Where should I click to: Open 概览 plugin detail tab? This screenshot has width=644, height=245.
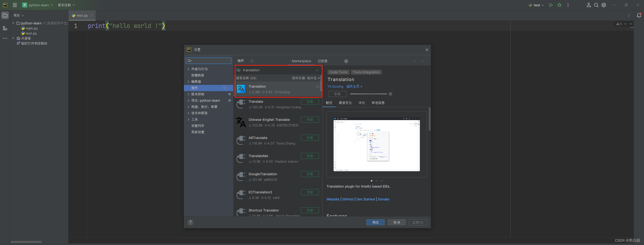(x=329, y=103)
